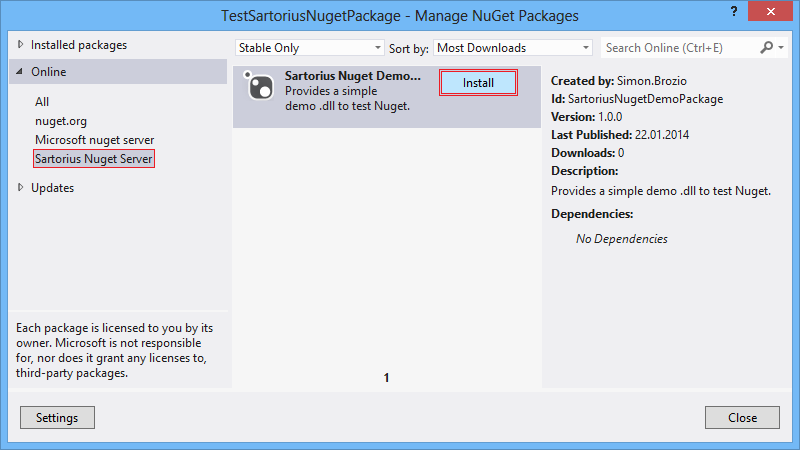Viewport: 800px width, 450px height.
Task: Click the Version 1.0.0 value
Action: tap(610, 117)
